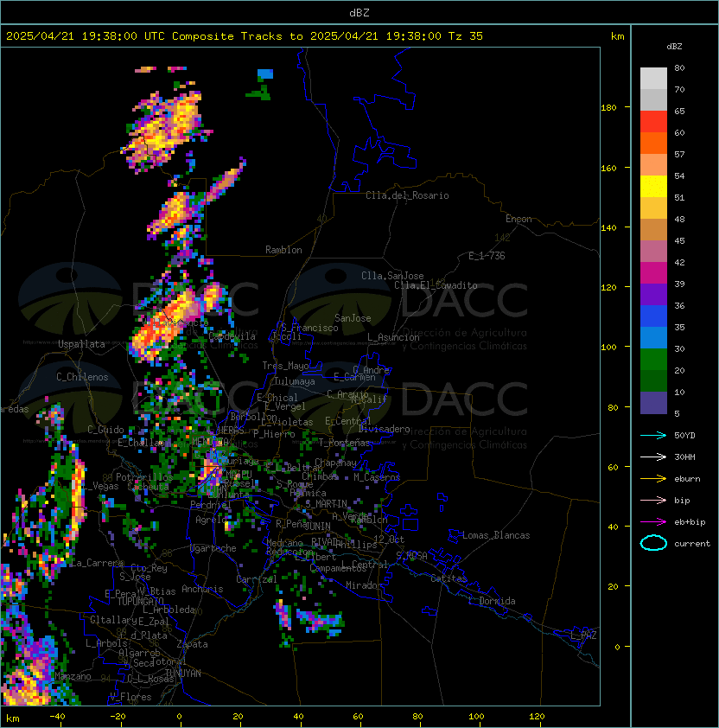Click the 'eburn' legend label
This screenshot has width=719, height=728.
point(687,479)
